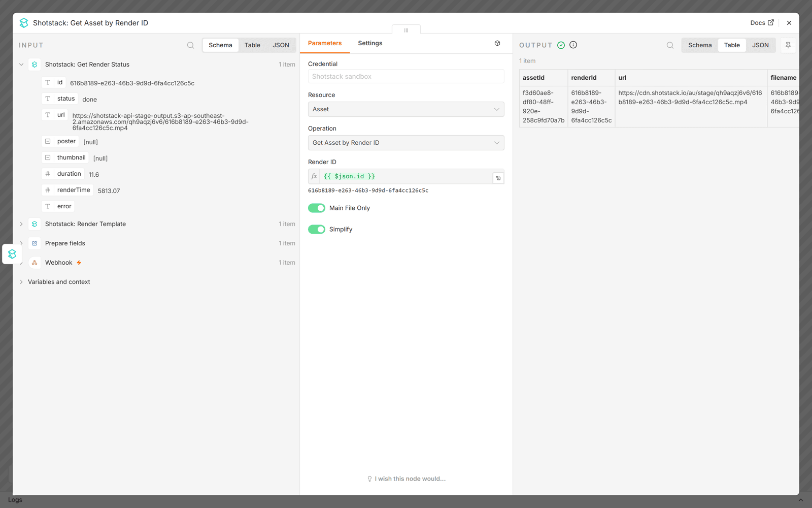This screenshot has width=812, height=508.
Task: Expand Variables and context section
Action: click(x=21, y=282)
